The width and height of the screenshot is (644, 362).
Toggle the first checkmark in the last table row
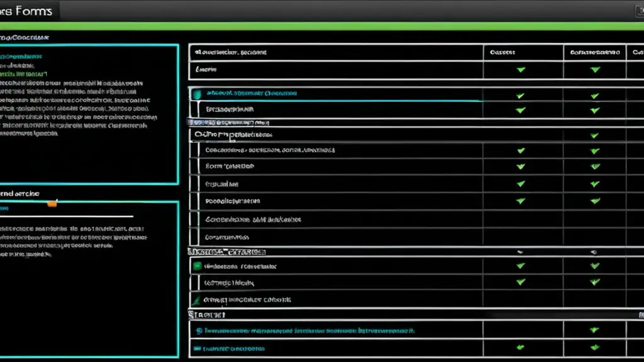pos(520,348)
